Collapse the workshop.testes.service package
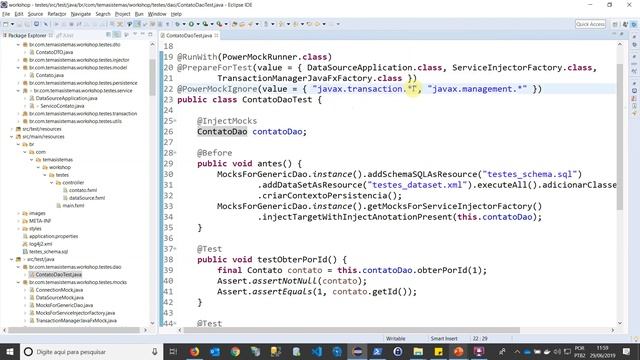The width and height of the screenshot is (640, 360). click(18, 91)
